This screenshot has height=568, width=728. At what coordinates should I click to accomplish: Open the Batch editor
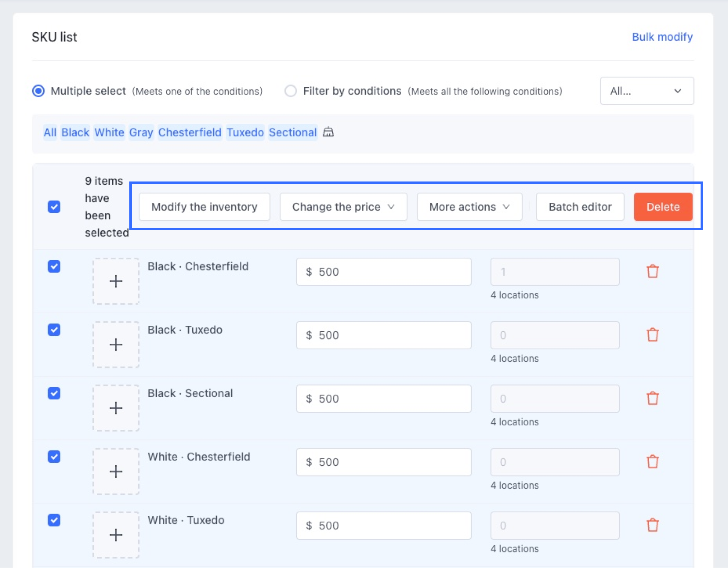click(580, 207)
